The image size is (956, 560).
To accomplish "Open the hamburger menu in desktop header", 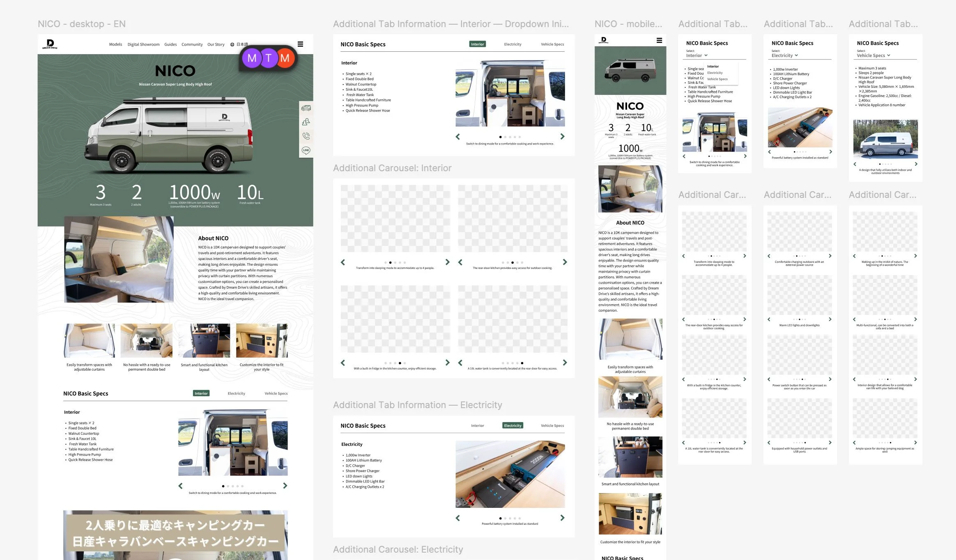I will click(x=300, y=44).
